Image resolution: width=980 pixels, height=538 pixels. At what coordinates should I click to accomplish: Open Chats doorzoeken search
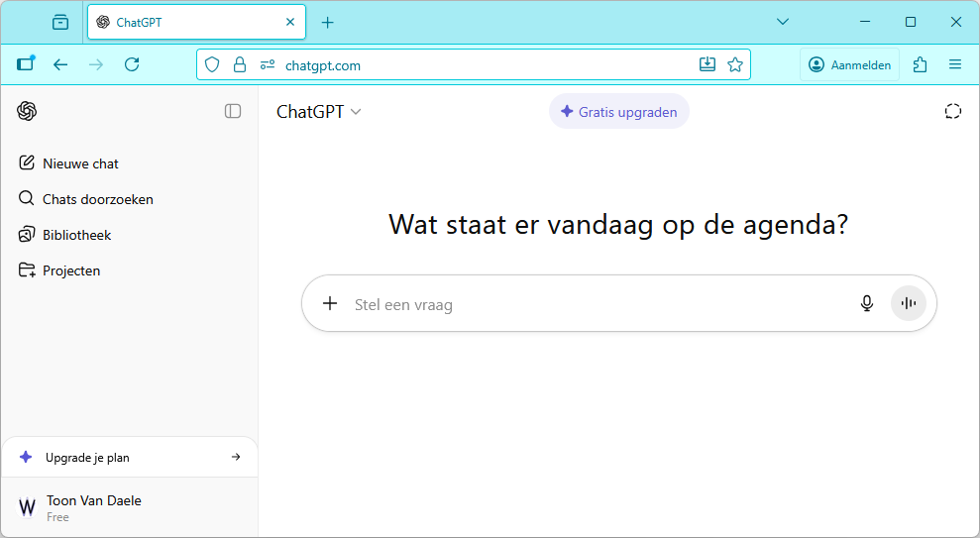[130, 199]
